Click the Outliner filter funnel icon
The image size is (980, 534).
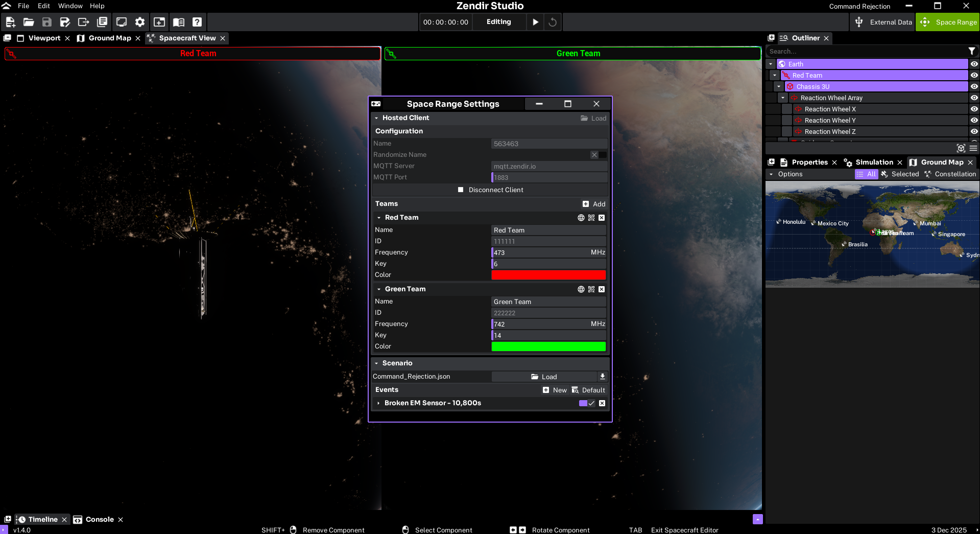[x=972, y=51]
